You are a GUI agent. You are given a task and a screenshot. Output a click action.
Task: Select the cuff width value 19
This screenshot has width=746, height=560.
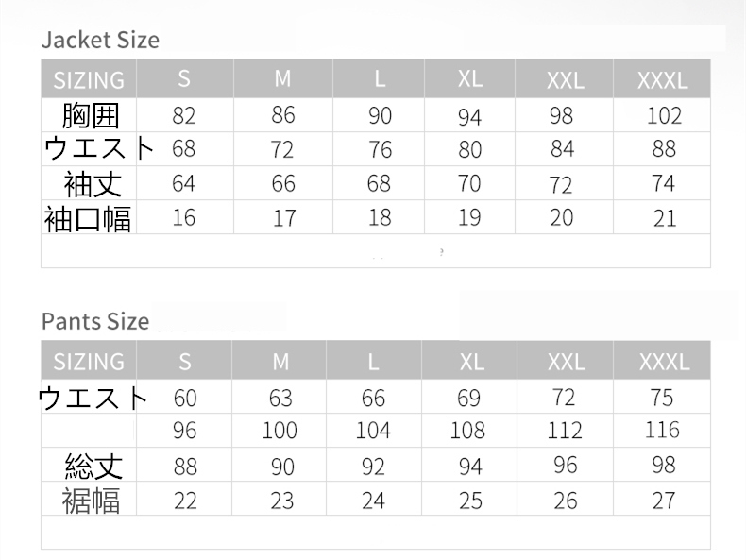coord(469,218)
